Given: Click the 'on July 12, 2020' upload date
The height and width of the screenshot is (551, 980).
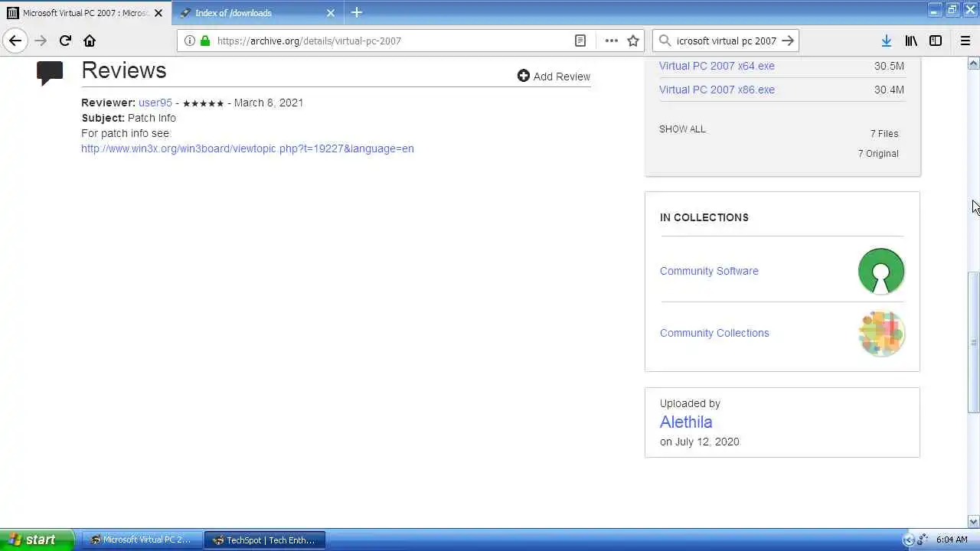Looking at the screenshot, I should click(700, 442).
